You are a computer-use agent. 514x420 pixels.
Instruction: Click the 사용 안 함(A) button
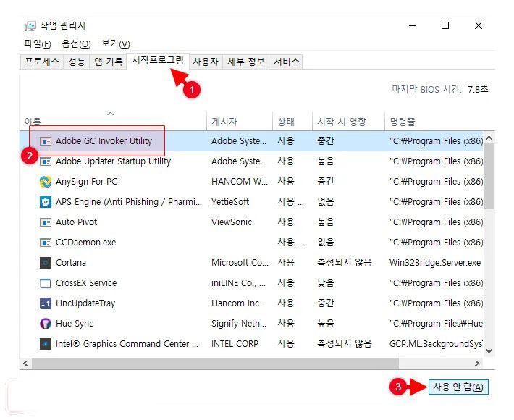pos(458,387)
